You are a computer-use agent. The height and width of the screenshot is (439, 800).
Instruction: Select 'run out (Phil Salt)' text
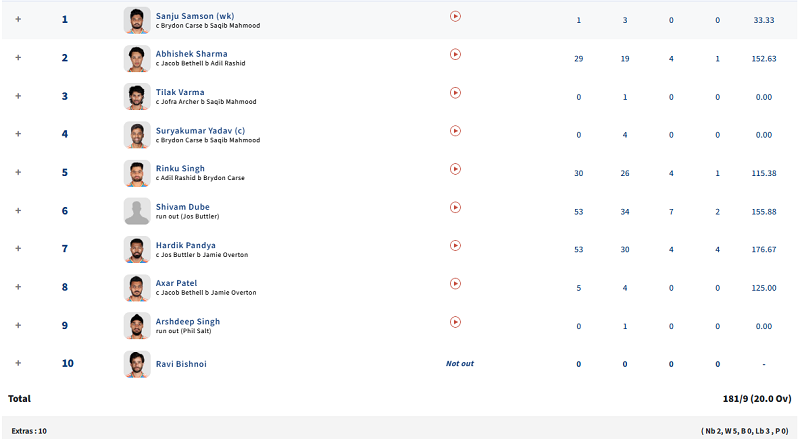tap(183, 331)
